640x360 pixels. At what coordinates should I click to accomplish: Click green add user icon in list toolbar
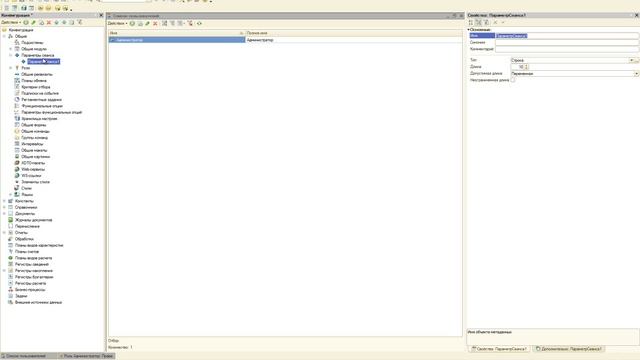(x=132, y=24)
